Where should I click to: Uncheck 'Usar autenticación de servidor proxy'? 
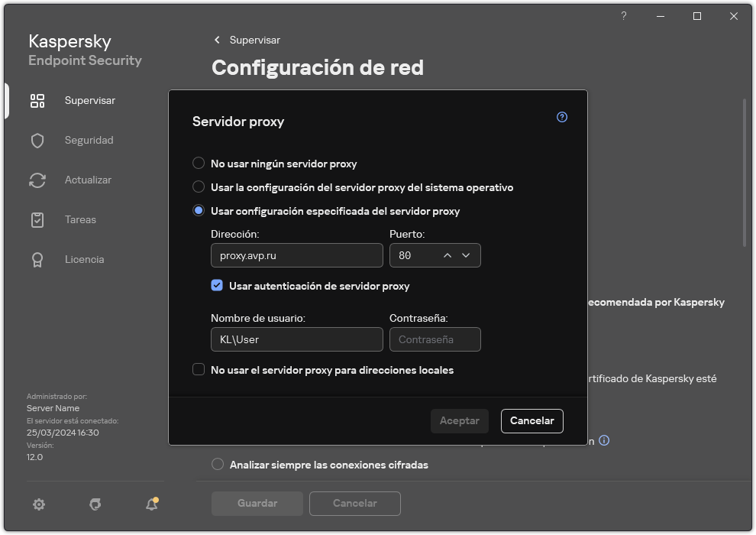pyautogui.click(x=218, y=286)
